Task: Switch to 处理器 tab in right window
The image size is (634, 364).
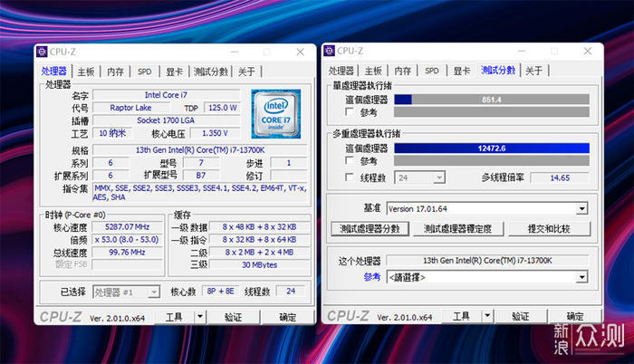Action: click(341, 72)
